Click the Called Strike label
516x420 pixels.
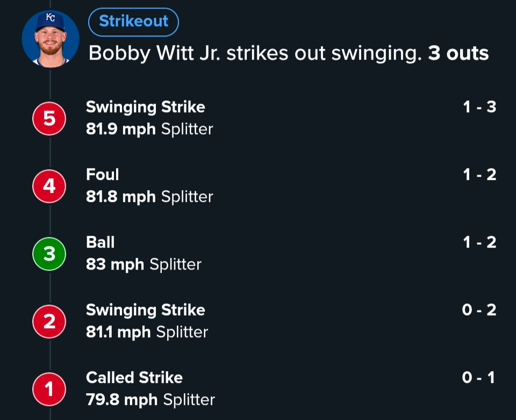(x=134, y=378)
